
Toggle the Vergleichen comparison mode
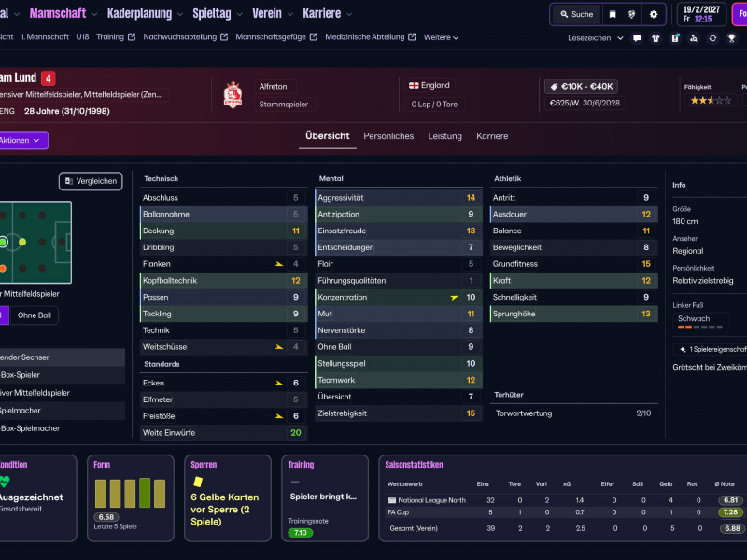tap(90, 181)
